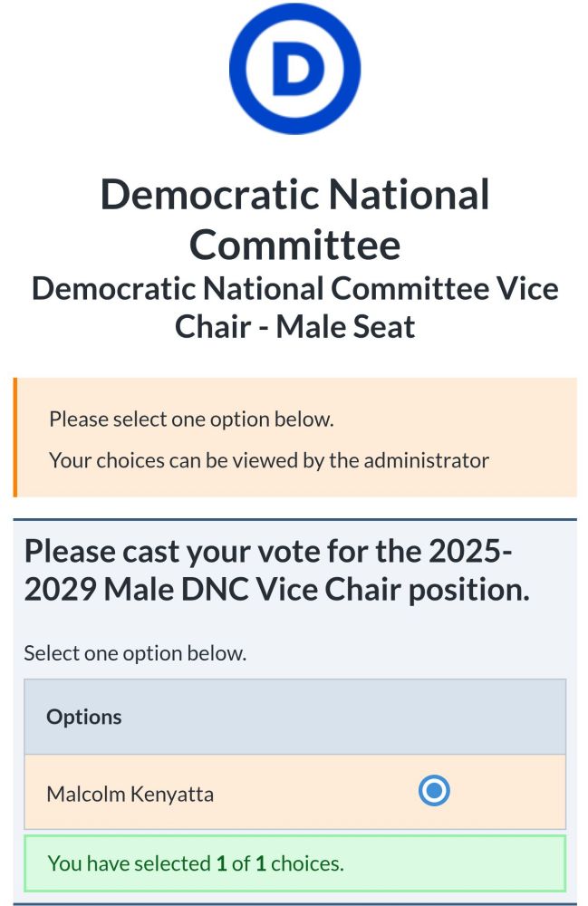
Task: Click the blue DNC circular logo
Action: [294, 70]
